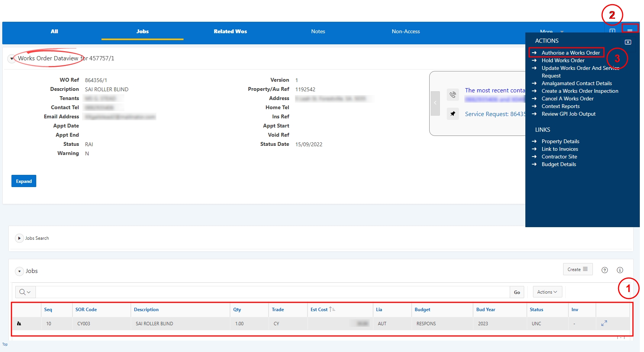
Task: Open the Actions dropdown in Jobs report
Action: click(547, 292)
